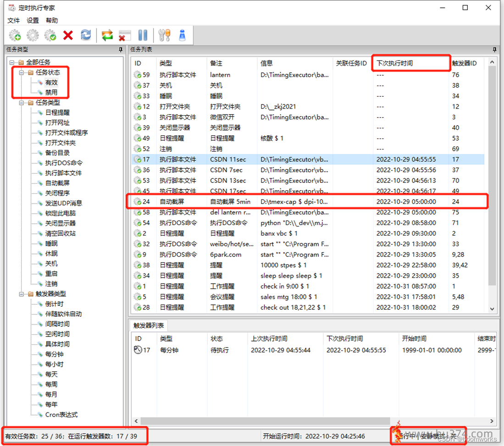
Task: Click the blue pause bars icon
Action: [143, 35]
